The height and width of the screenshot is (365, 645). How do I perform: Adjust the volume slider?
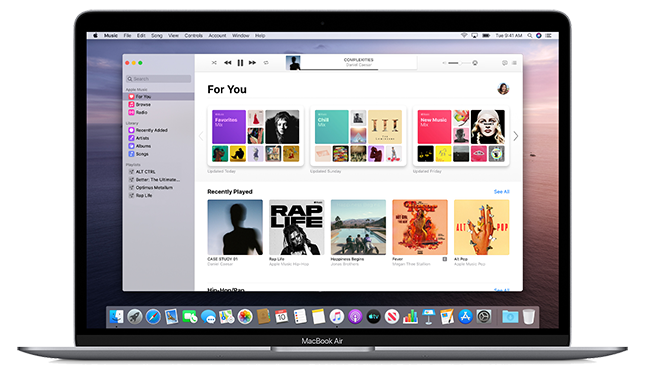(459, 63)
